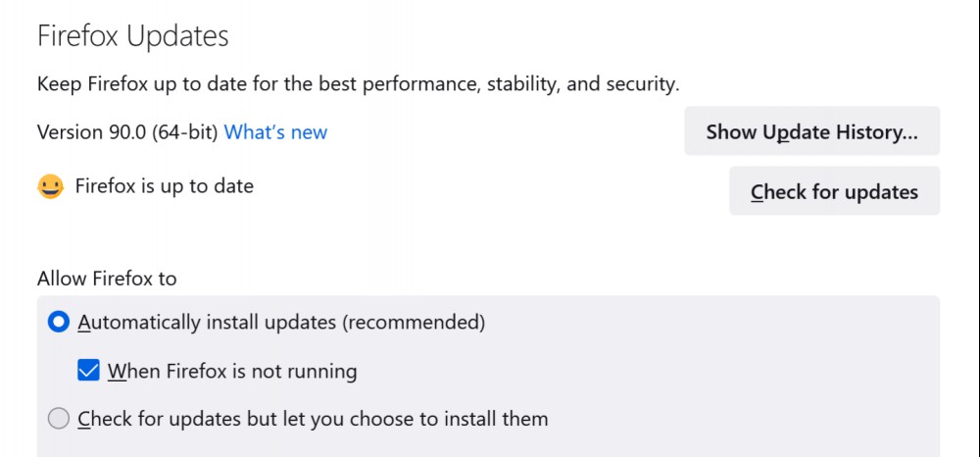Click the Version 90.0 text
Image resolution: width=980 pixels, height=457 pixels.
pos(92,132)
